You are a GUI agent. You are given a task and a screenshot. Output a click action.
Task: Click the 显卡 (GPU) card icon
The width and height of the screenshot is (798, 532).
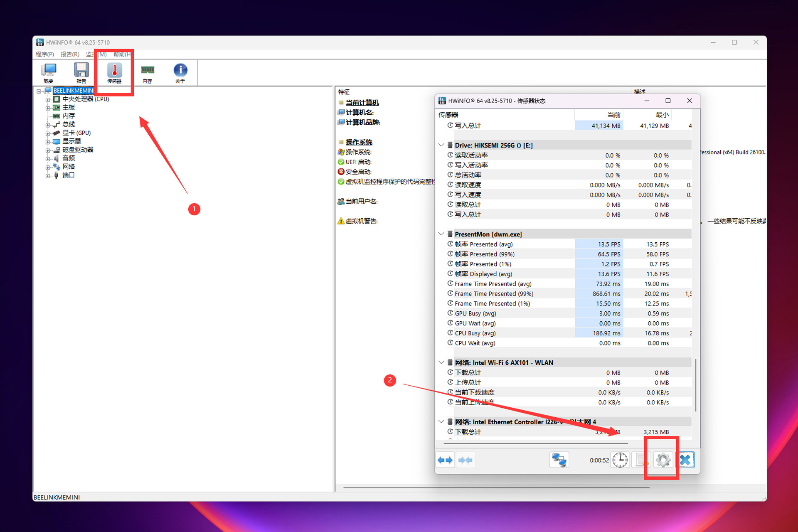(56, 133)
